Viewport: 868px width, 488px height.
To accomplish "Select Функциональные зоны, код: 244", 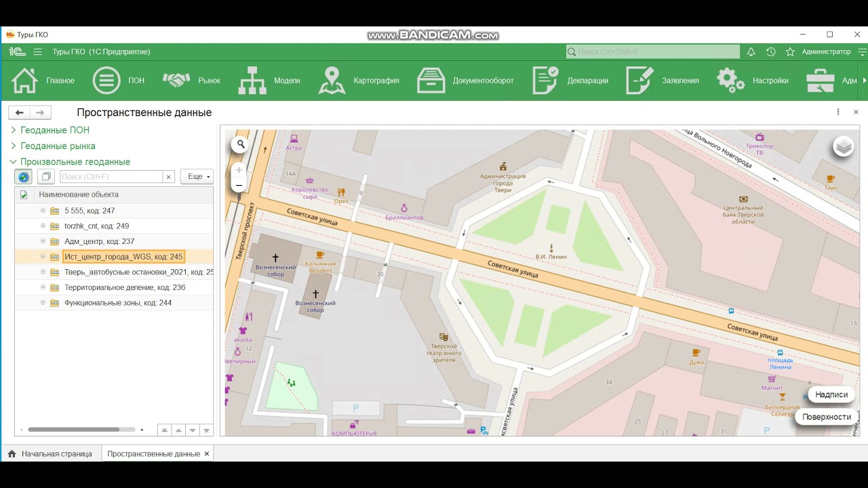I will click(x=118, y=303).
